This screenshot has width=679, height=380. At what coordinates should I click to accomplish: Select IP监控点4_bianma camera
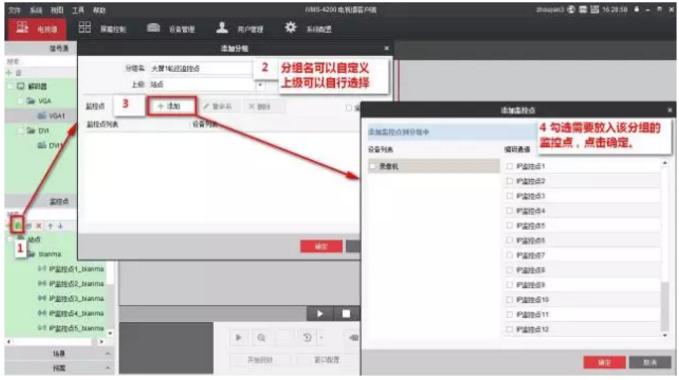click(71, 313)
